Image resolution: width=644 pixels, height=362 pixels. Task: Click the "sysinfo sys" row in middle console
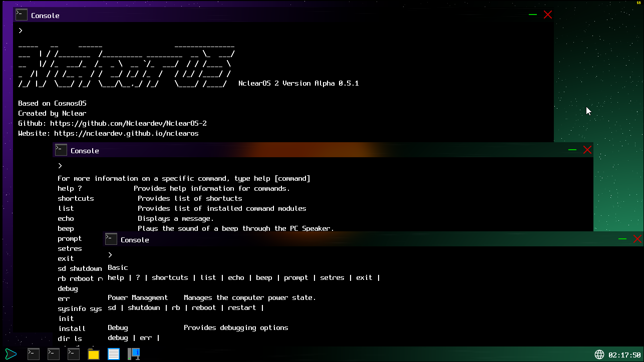(x=80, y=308)
